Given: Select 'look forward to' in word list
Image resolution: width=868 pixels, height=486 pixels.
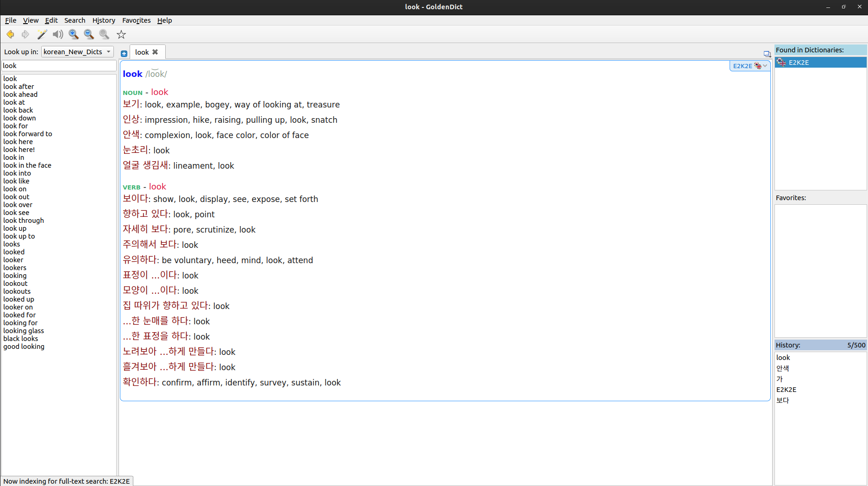Looking at the screenshot, I should tap(28, 134).
